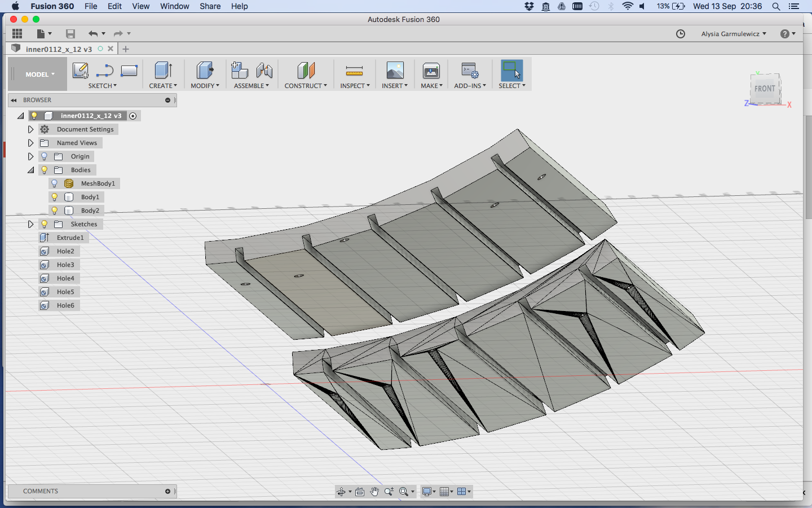
Task: Open the File menu in menu bar
Action: [x=91, y=6]
